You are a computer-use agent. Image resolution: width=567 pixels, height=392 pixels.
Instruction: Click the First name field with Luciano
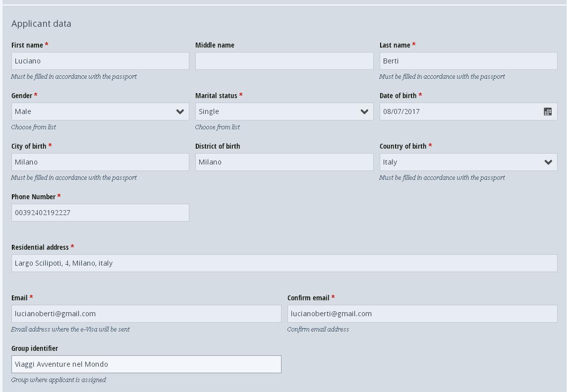[100, 61]
